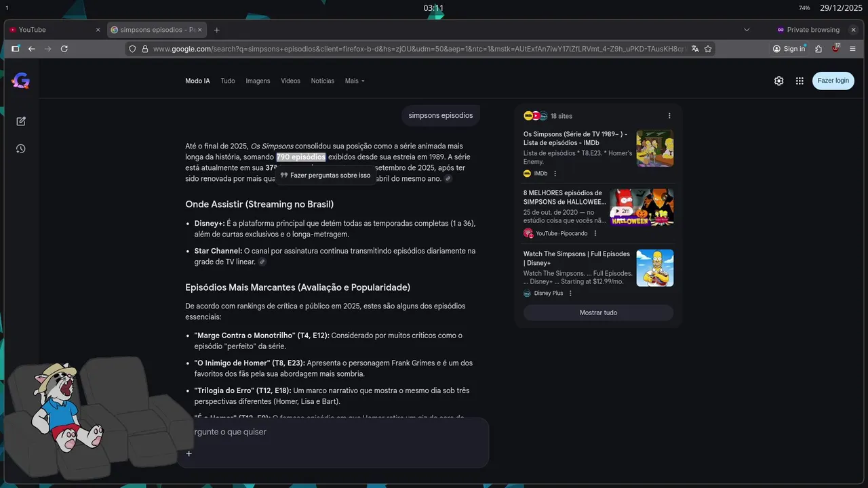Click the date 29/12/2025 in top bar
This screenshot has height=488, width=868.
tap(841, 8)
